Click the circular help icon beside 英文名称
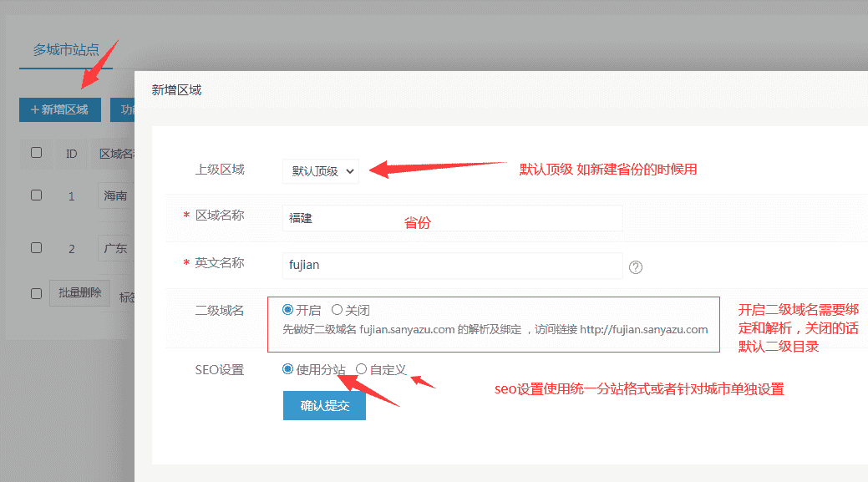This screenshot has height=482, width=868. click(x=636, y=266)
